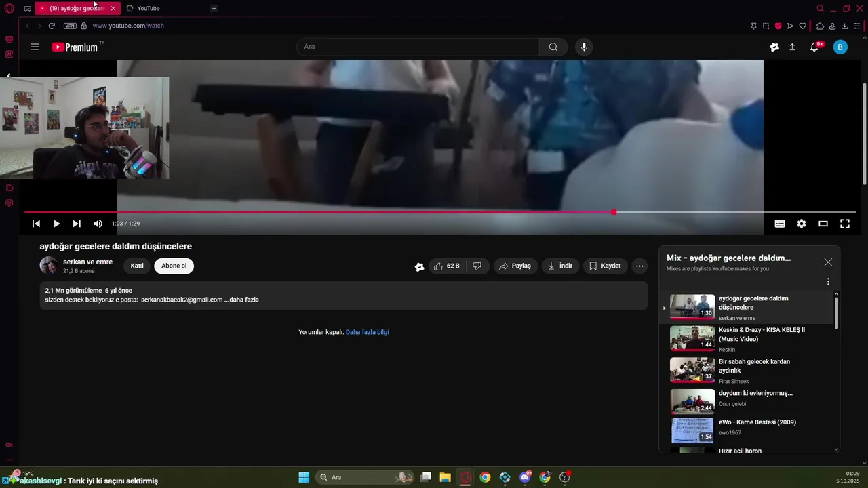Subscribe with Abone ol button

click(174, 266)
